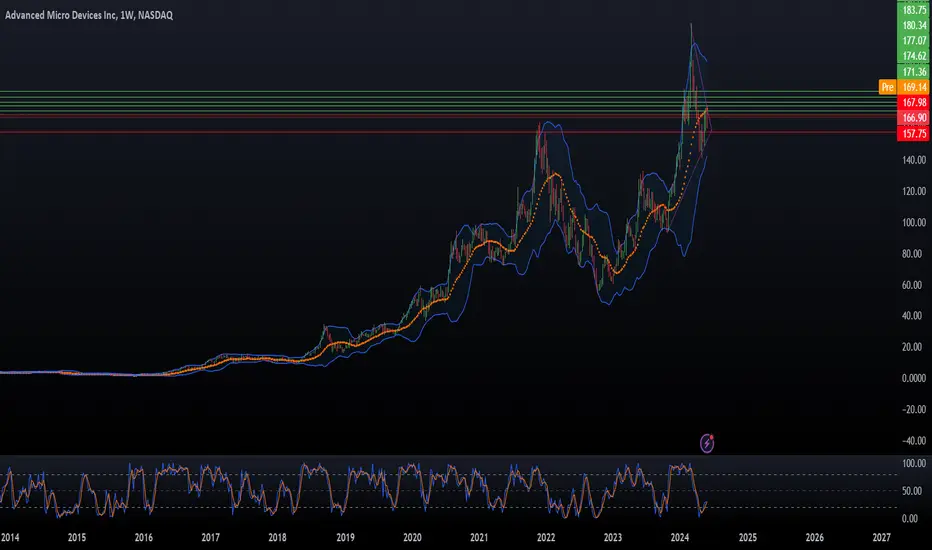Select the red 167.98 price level label
Viewport: 932px width, 550px height.
click(914, 103)
